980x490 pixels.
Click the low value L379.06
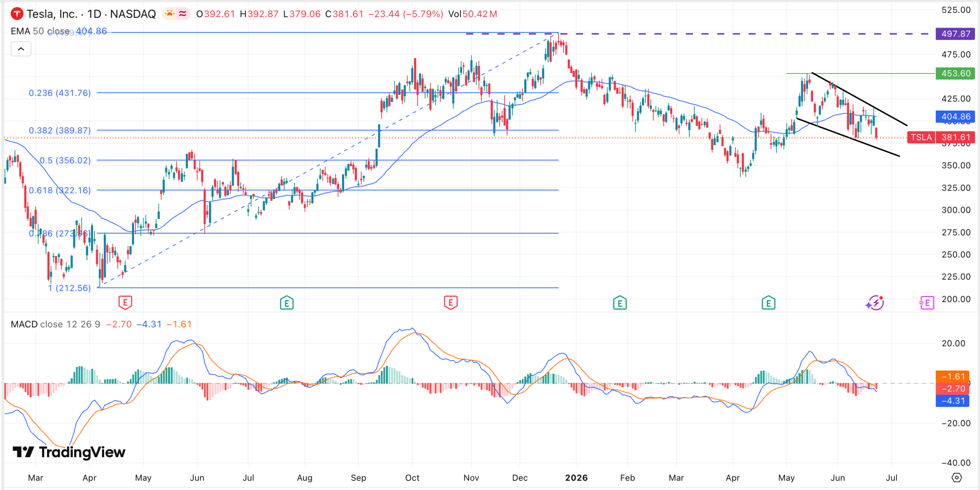(302, 14)
